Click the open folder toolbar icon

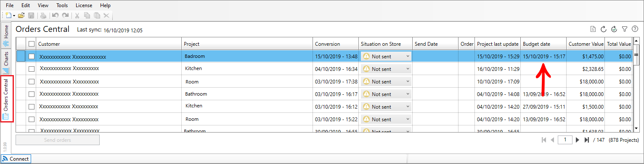(x=21, y=16)
